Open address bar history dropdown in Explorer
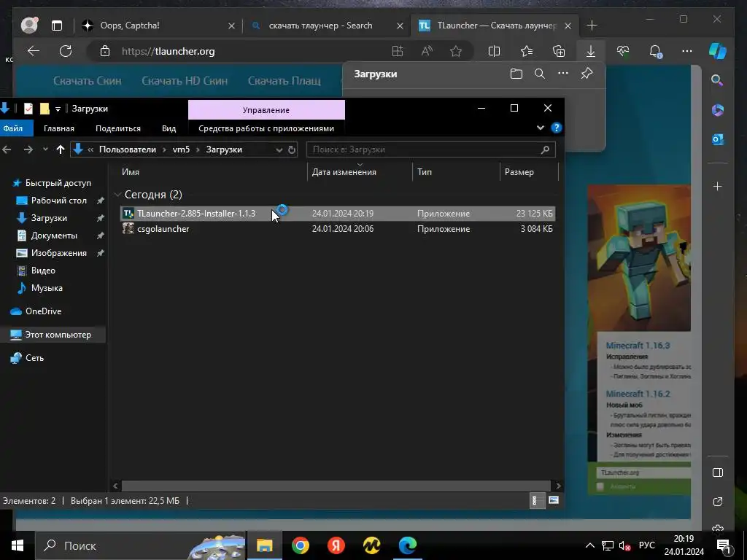 click(279, 150)
